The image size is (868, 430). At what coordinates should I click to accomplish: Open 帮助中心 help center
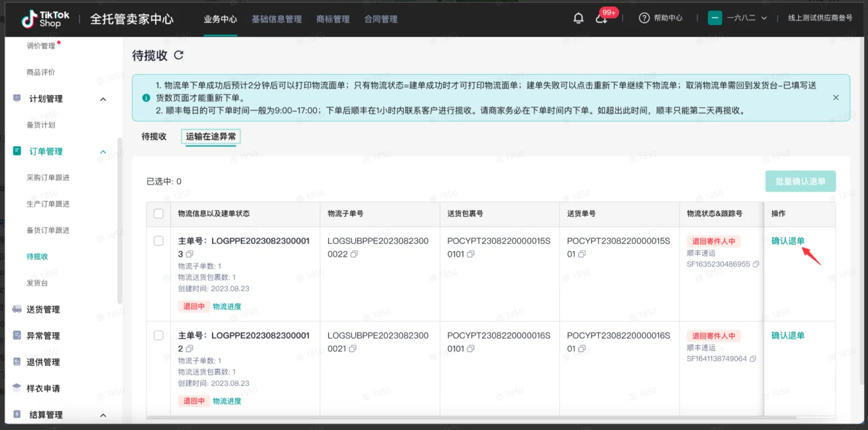coord(661,18)
